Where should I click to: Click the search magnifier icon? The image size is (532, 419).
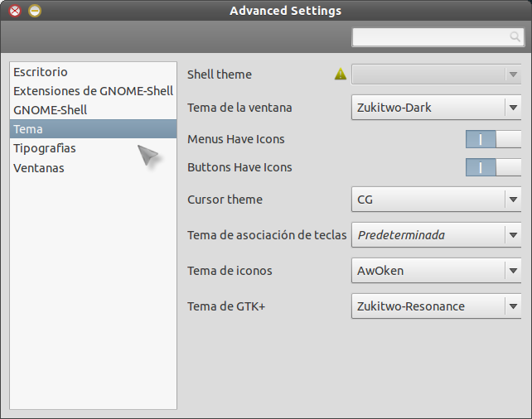point(515,37)
